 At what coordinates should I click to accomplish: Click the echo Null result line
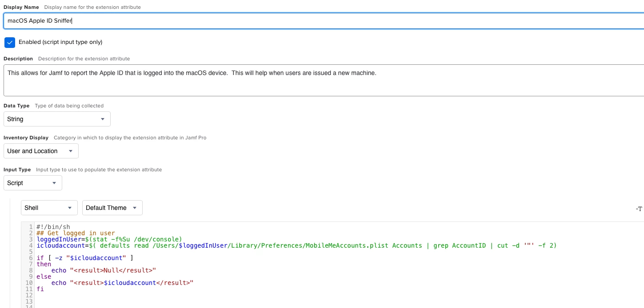104,270
